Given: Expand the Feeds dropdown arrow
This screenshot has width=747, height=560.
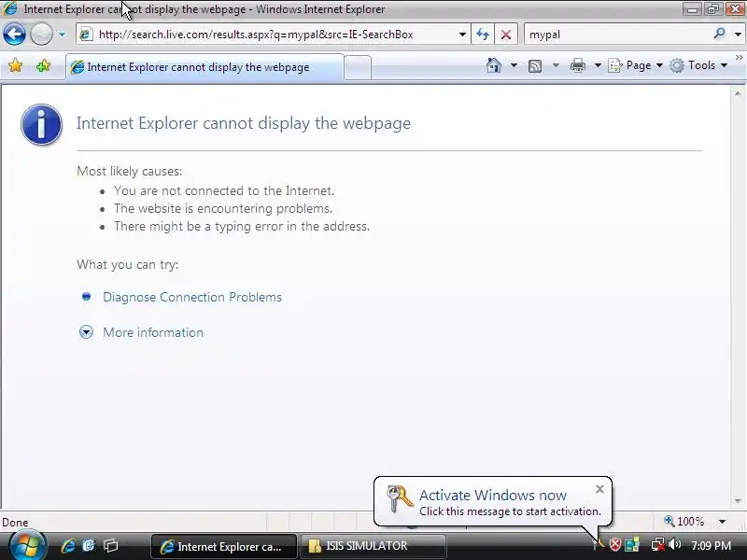Looking at the screenshot, I should click(x=556, y=65).
